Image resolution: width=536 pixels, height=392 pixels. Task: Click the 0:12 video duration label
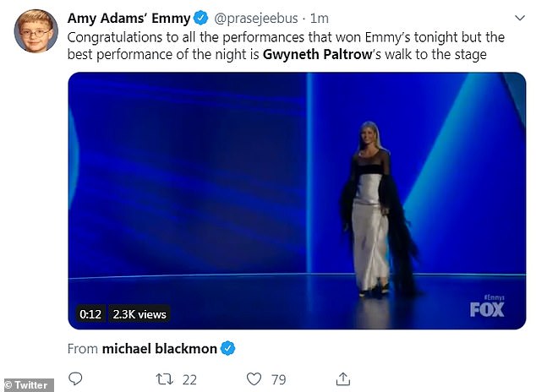[x=90, y=314]
